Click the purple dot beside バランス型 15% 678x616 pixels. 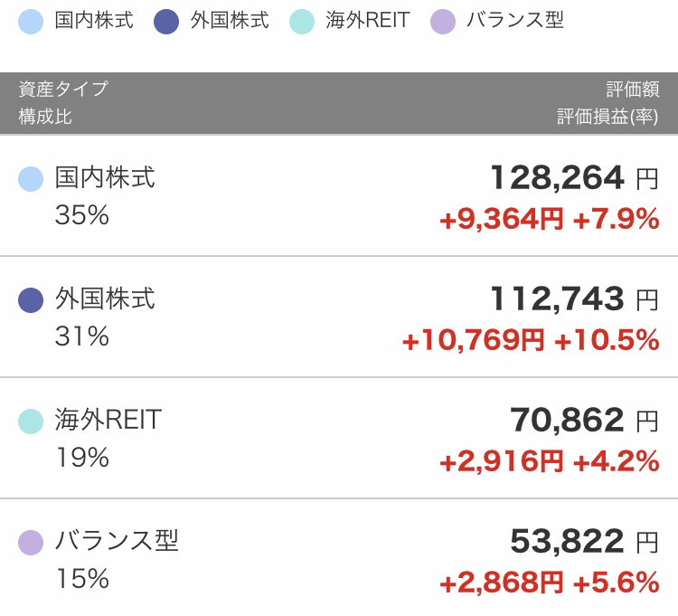pyautogui.click(x=31, y=543)
